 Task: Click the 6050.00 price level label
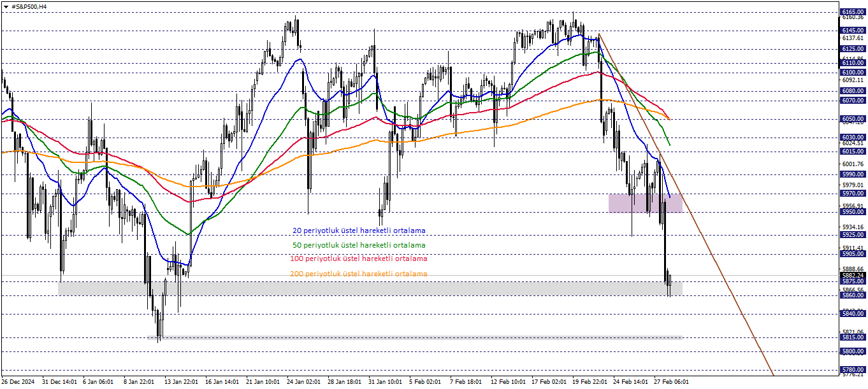point(853,119)
